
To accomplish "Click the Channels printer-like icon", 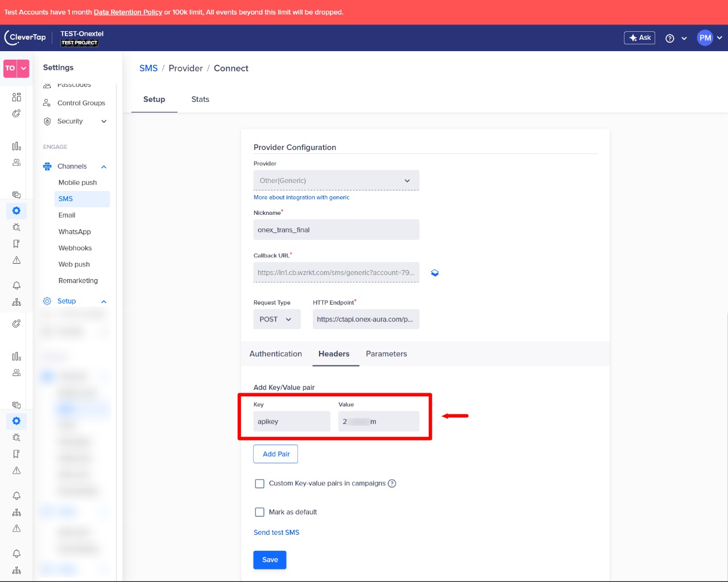I will (47, 167).
